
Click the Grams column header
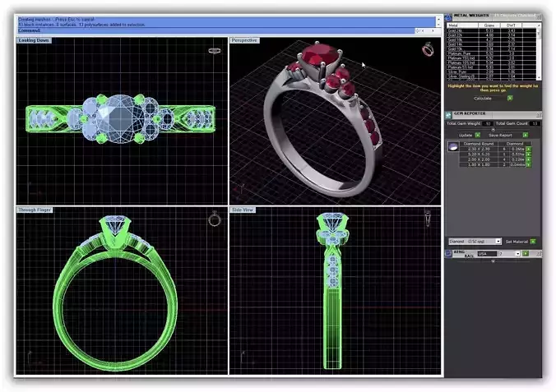[489, 25]
